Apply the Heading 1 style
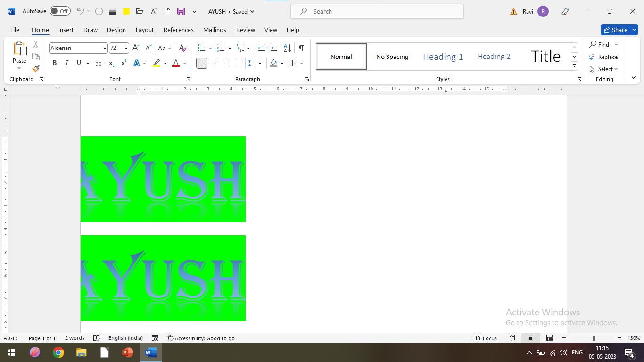The image size is (644, 362). click(x=443, y=57)
